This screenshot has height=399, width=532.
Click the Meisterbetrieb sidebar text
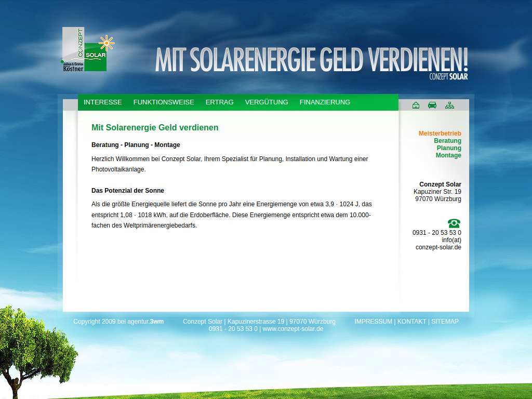[440, 133]
